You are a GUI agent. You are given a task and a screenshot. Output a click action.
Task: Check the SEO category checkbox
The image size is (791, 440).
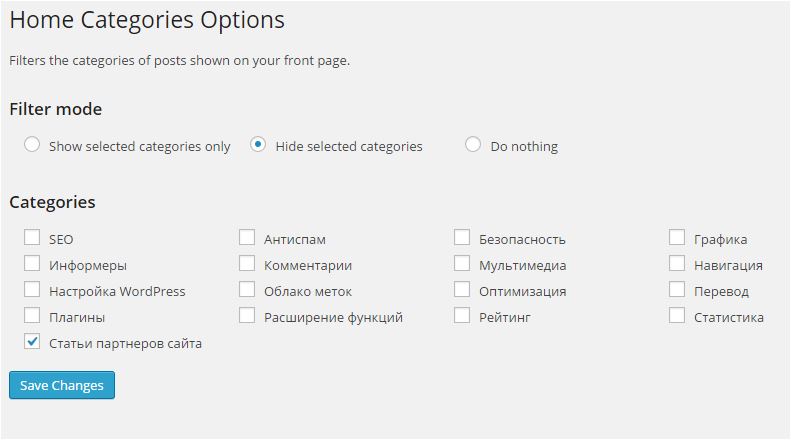[x=32, y=238]
